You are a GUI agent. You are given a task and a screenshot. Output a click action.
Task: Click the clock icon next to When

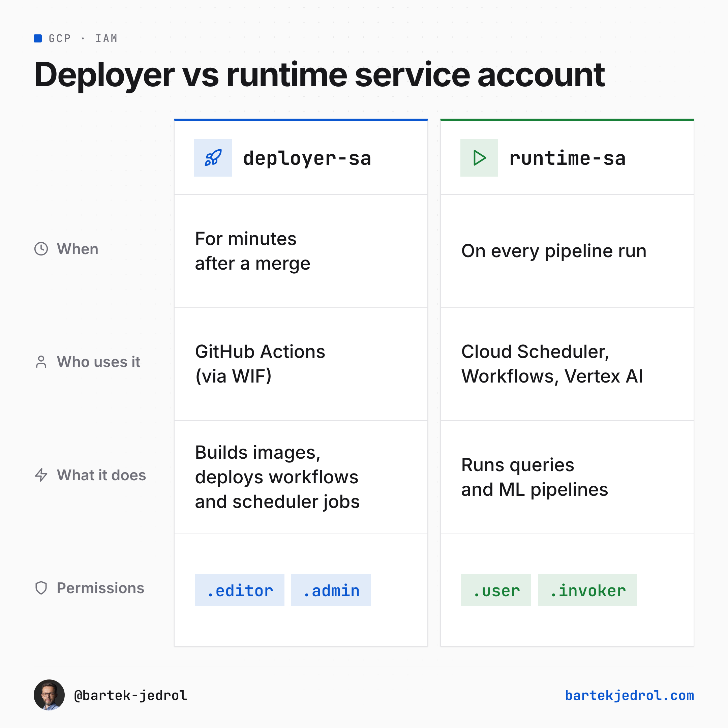[x=41, y=249]
